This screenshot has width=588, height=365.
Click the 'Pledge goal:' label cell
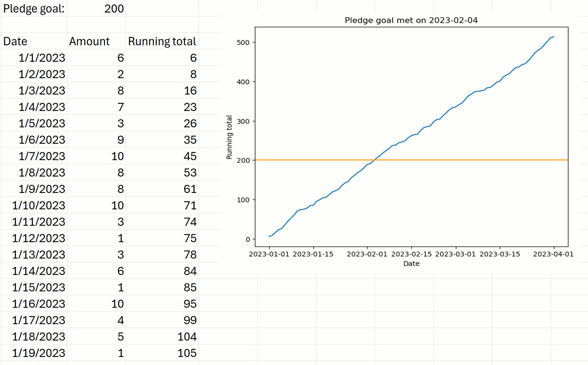click(x=34, y=8)
